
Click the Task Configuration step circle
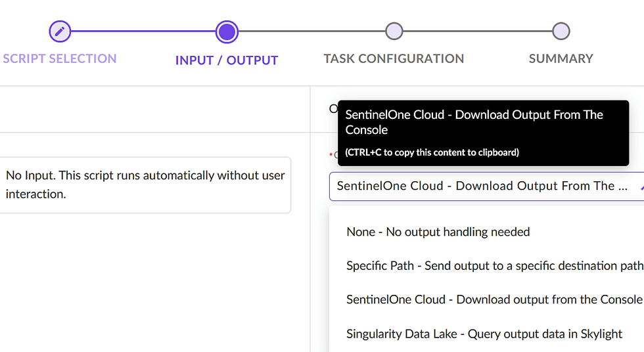[x=394, y=31]
